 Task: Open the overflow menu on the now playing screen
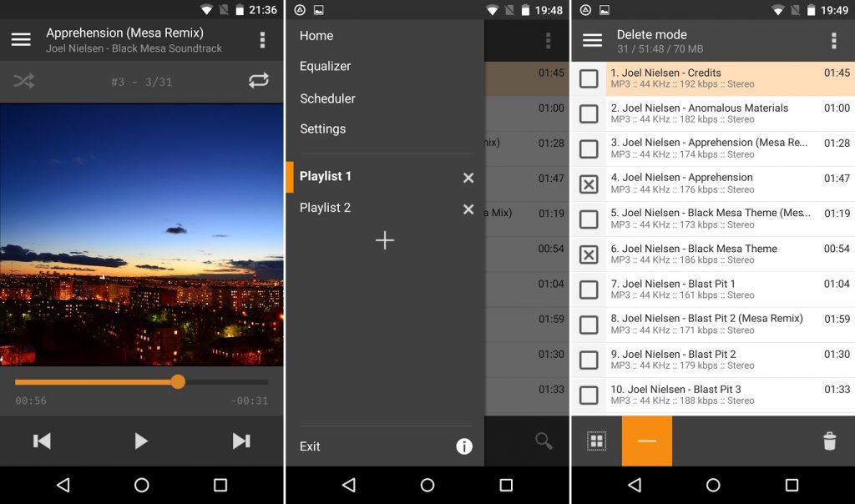[261, 39]
